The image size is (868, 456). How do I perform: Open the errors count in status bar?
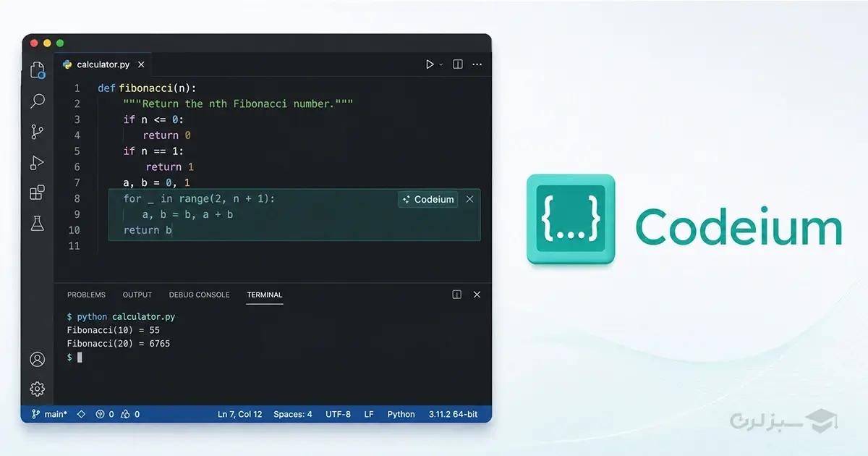tap(106, 414)
